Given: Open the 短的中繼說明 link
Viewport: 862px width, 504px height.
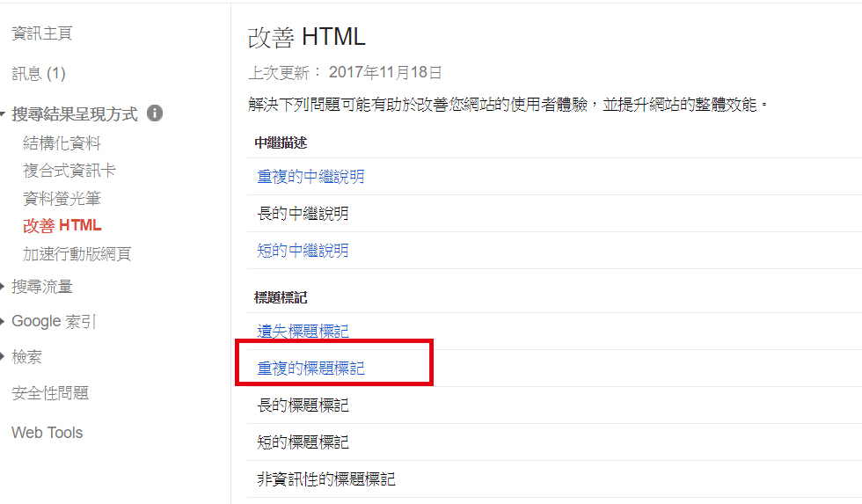Looking at the screenshot, I should click(303, 251).
